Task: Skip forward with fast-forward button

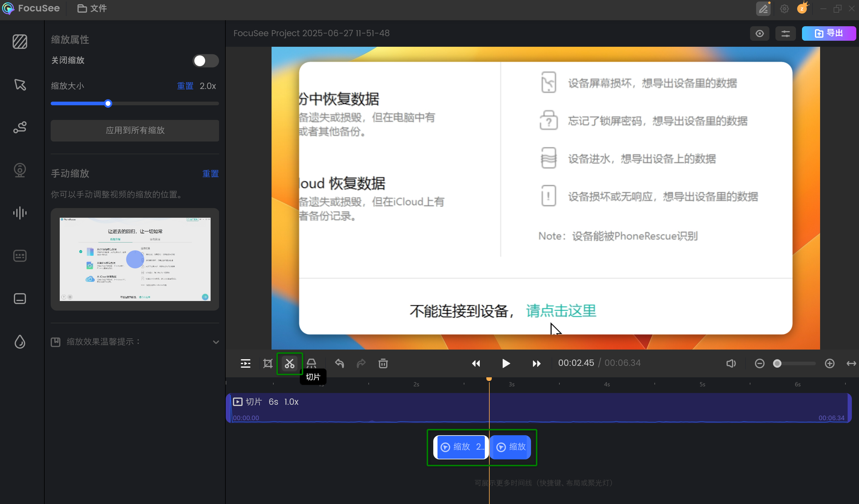Action: [x=536, y=364]
